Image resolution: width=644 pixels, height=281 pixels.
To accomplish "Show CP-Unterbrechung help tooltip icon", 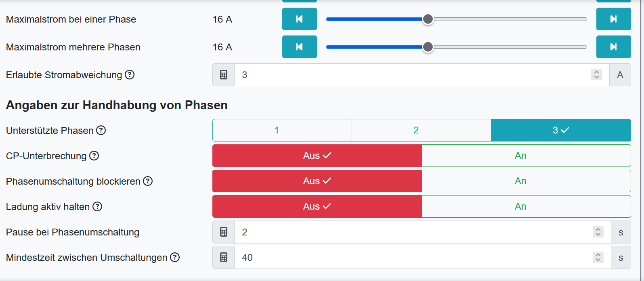I will coord(94,156).
